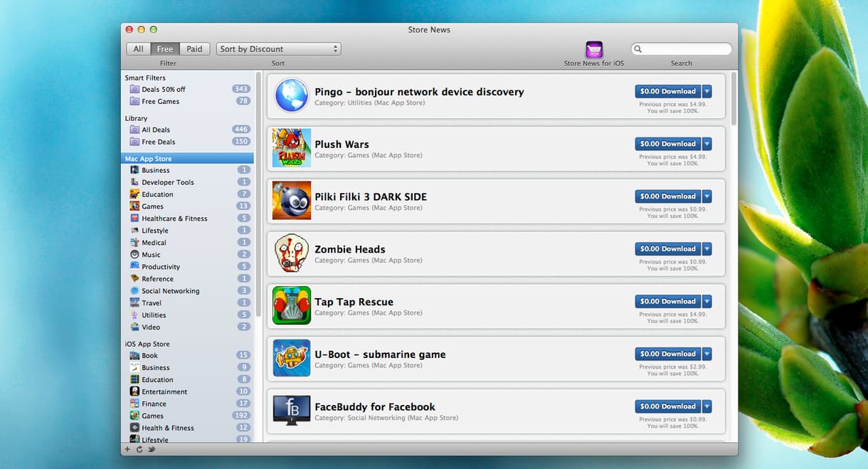This screenshot has width=868, height=469.
Task: Select the Mac App Store section header
Action: [x=187, y=159]
